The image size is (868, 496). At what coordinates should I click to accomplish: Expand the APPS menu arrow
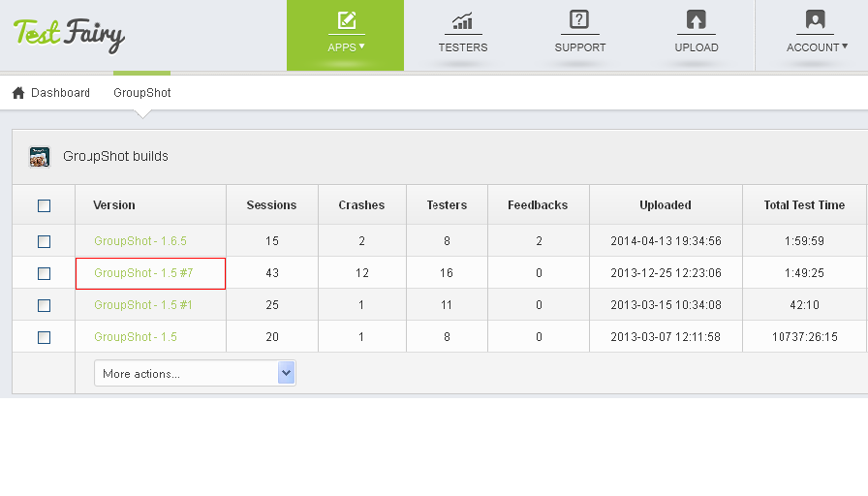point(362,46)
